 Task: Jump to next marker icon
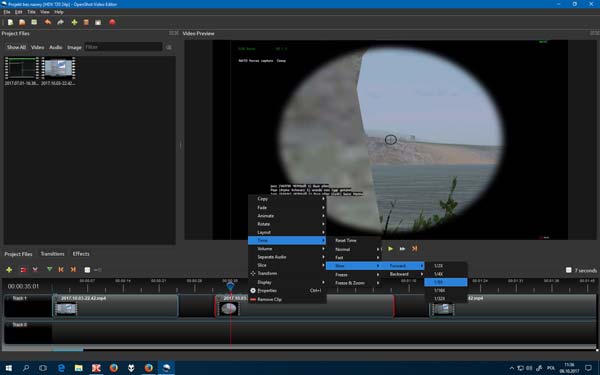click(x=73, y=270)
